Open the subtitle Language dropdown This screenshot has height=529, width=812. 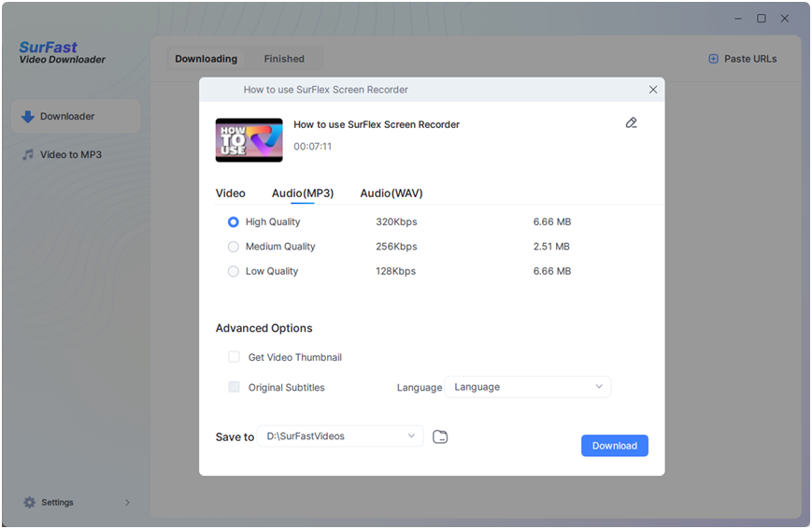(x=527, y=387)
